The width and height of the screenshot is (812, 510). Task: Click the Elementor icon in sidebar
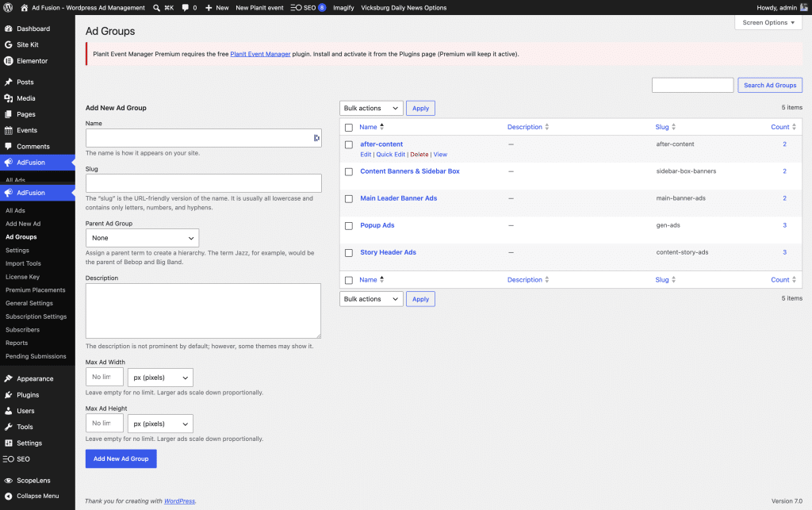click(8, 60)
